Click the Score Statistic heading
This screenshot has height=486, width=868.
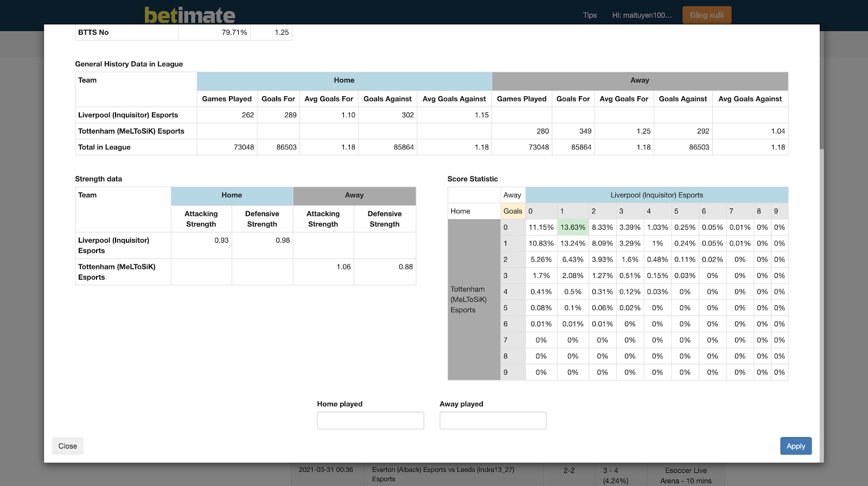[473, 179]
